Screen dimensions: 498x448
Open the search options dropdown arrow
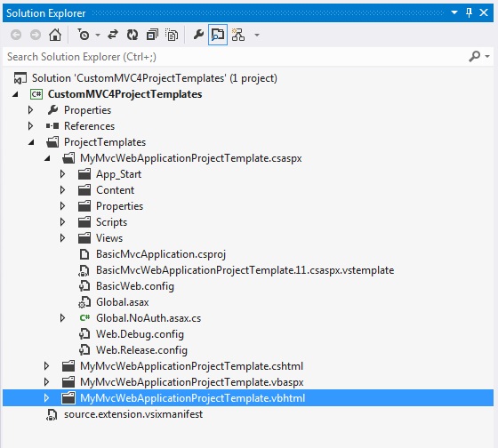point(487,57)
